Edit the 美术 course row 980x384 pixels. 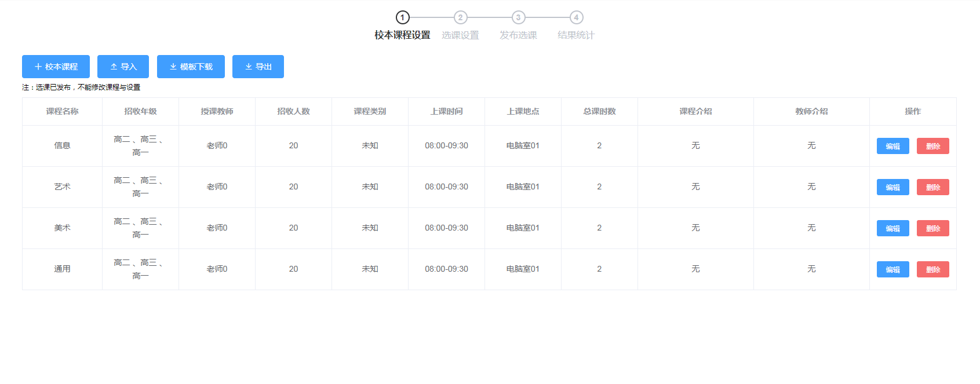[892, 228]
